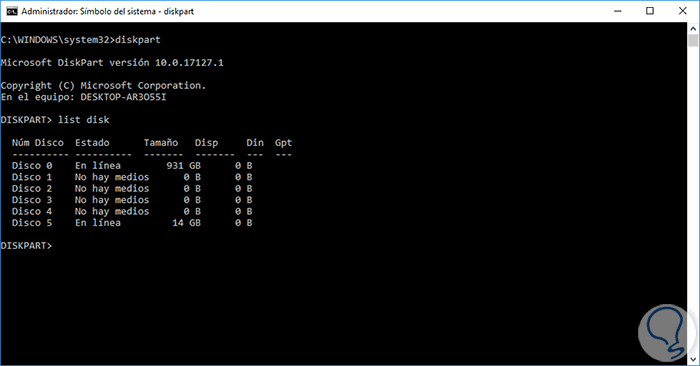Click the 'list disk' command text
Image resolution: width=700 pixels, height=366 pixels.
[83, 120]
